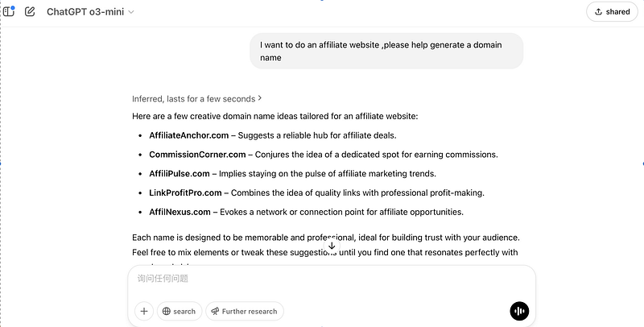Start a new chat with pencil icon
This screenshot has height=327, width=644.
click(30, 12)
